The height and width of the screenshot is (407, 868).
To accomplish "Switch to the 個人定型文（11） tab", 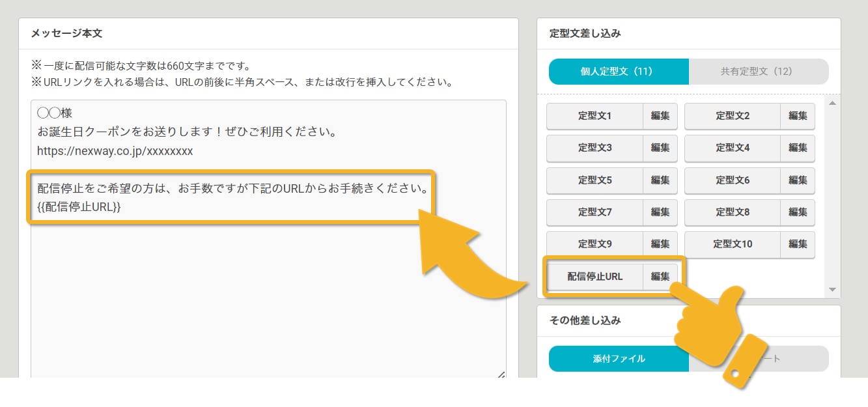I will 618,72.
